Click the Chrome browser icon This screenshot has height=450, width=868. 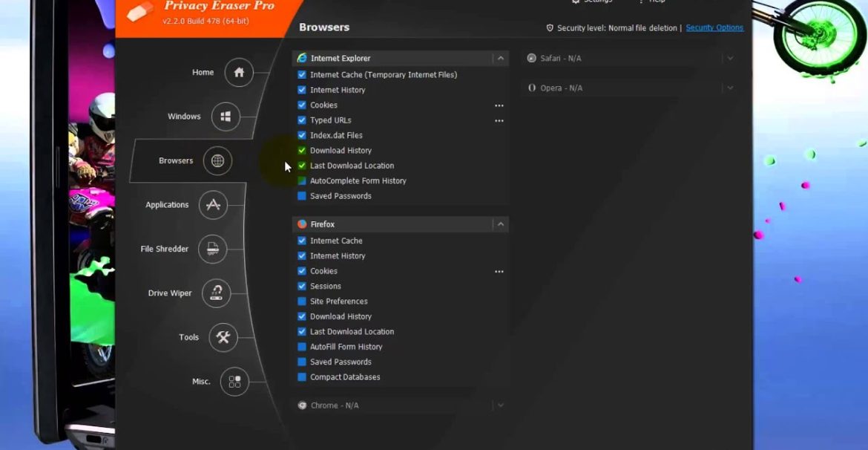pos(302,405)
